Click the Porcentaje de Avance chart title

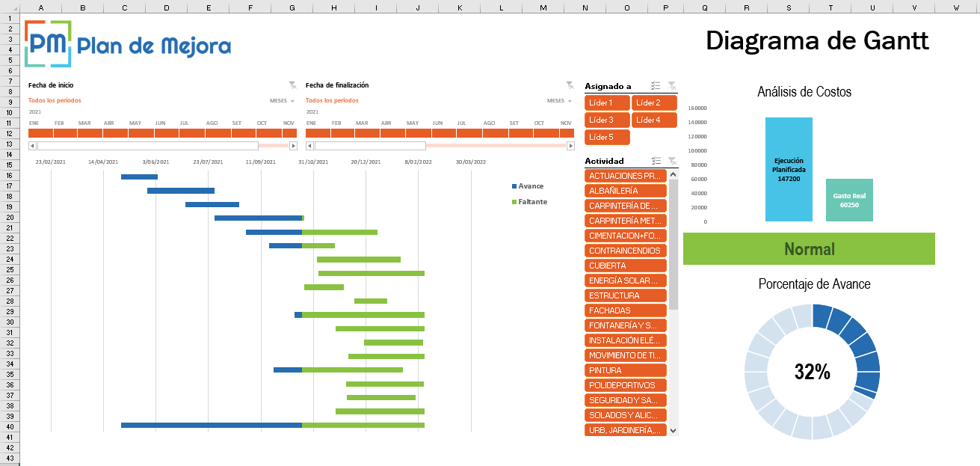tap(814, 284)
